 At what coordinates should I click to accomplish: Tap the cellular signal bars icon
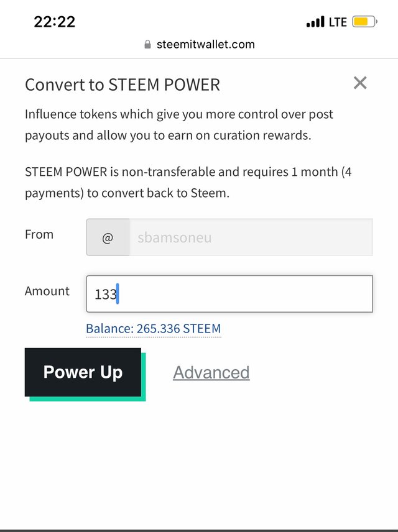(x=315, y=22)
